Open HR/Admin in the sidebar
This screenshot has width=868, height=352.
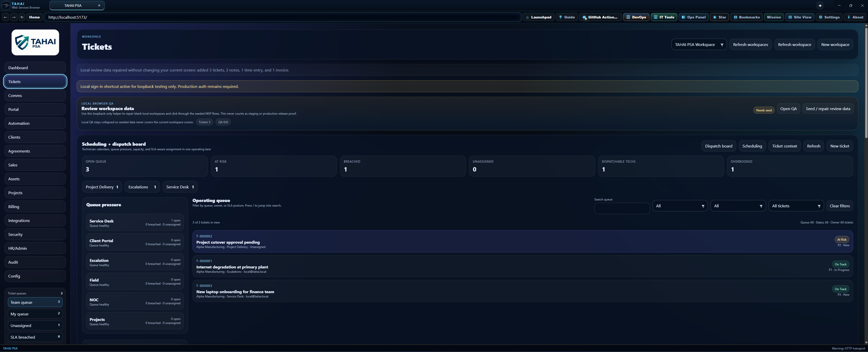(x=35, y=248)
